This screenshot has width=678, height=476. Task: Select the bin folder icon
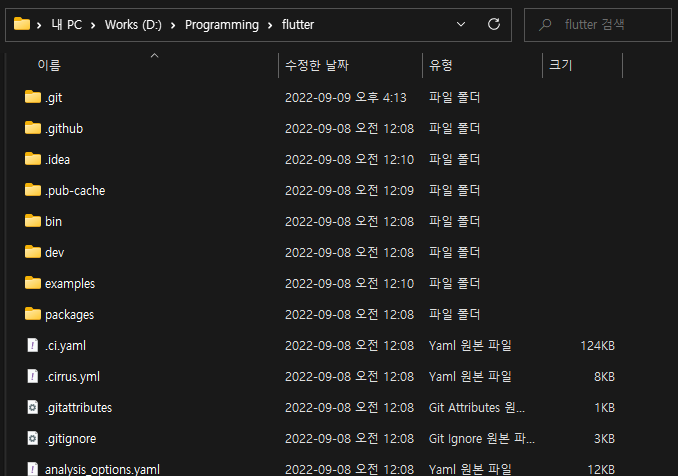(x=33, y=221)
